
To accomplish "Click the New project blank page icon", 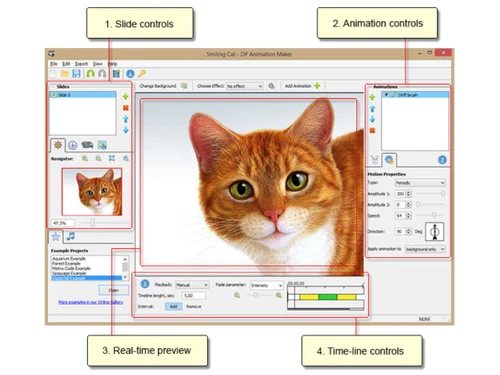I will (53, 74).
